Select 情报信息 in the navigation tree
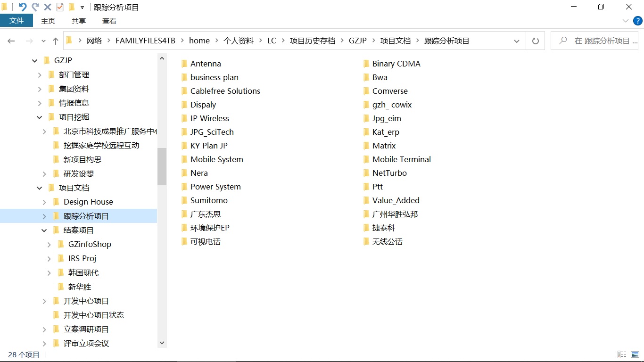 point(74,103)
